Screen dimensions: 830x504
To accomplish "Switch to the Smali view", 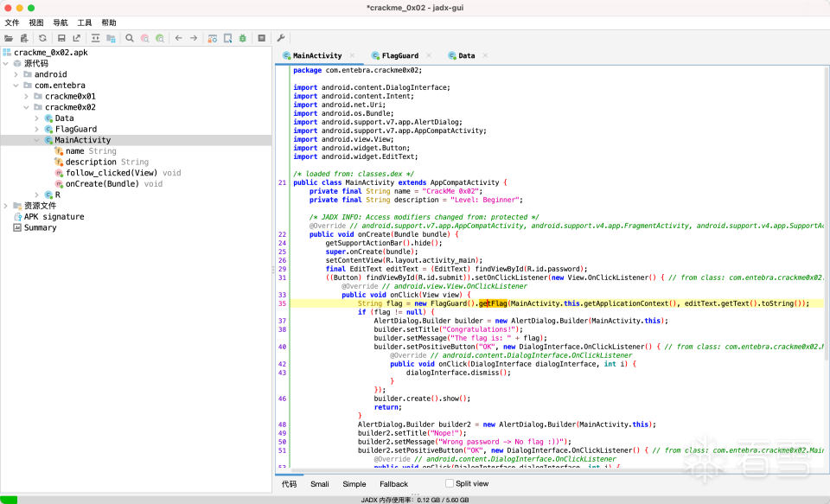I will coord(319,484).
